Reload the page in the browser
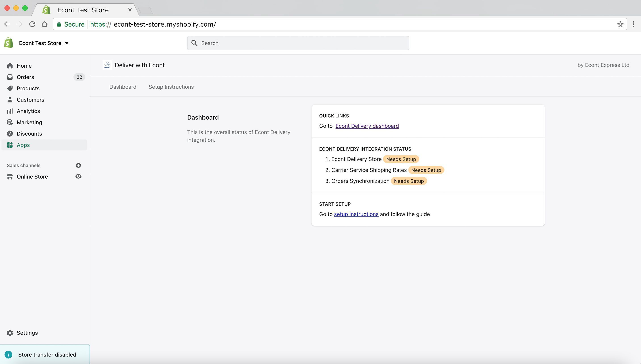This screenshot has width=641, height=364. click(32, 24)
